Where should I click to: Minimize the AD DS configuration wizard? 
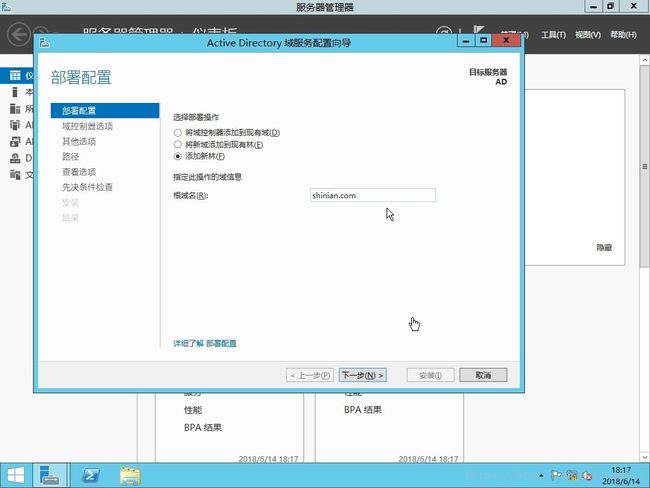[x=466, y=40]
